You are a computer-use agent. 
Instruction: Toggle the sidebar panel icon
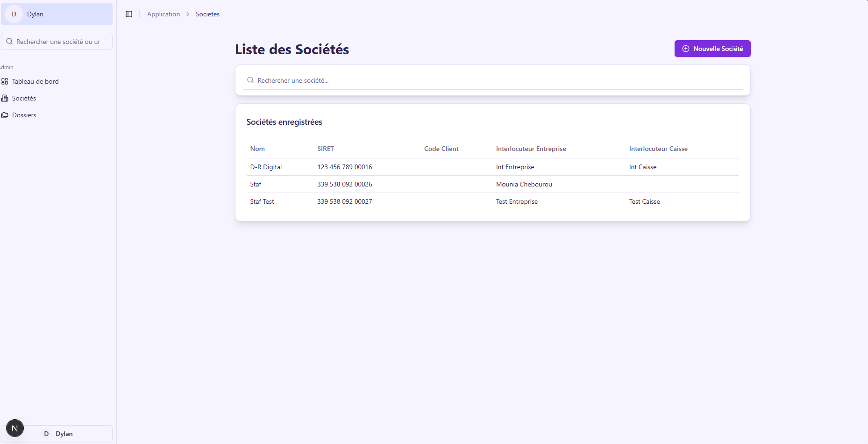point(129,14)
